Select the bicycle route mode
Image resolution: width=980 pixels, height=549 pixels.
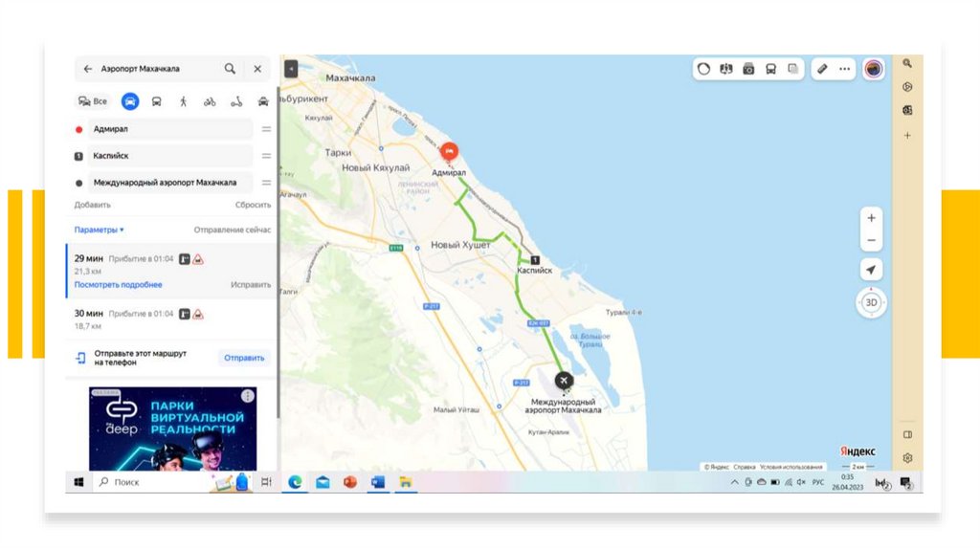210,101
